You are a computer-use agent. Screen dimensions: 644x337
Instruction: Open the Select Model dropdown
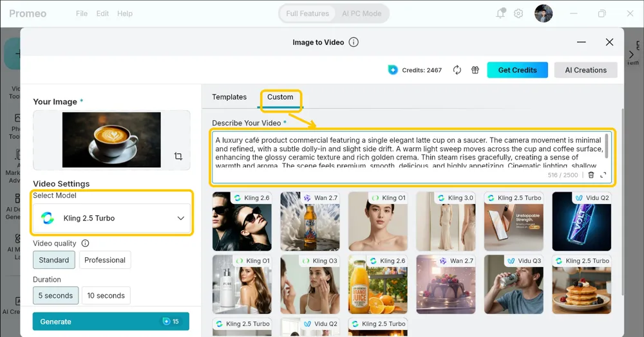tap(111, 218)
